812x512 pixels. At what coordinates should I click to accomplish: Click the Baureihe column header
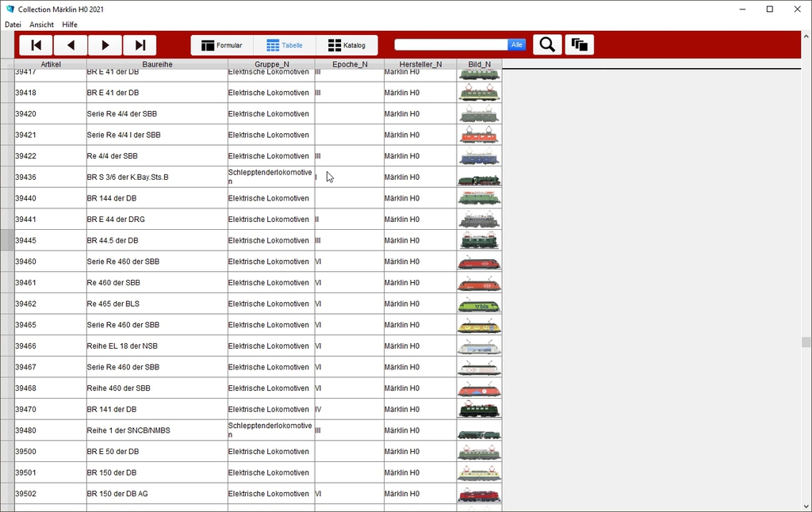pyautogui.click(x=157, y=64)
